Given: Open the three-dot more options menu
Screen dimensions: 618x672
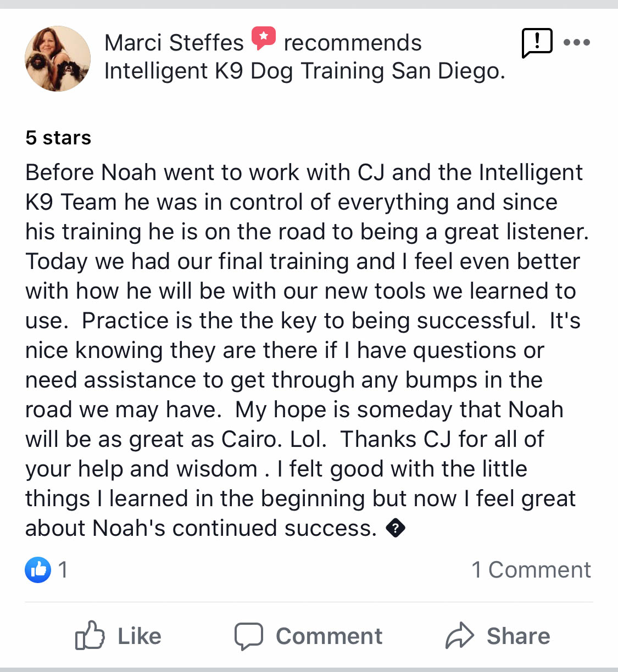Looking at the screenshot, I should [577, 42].
